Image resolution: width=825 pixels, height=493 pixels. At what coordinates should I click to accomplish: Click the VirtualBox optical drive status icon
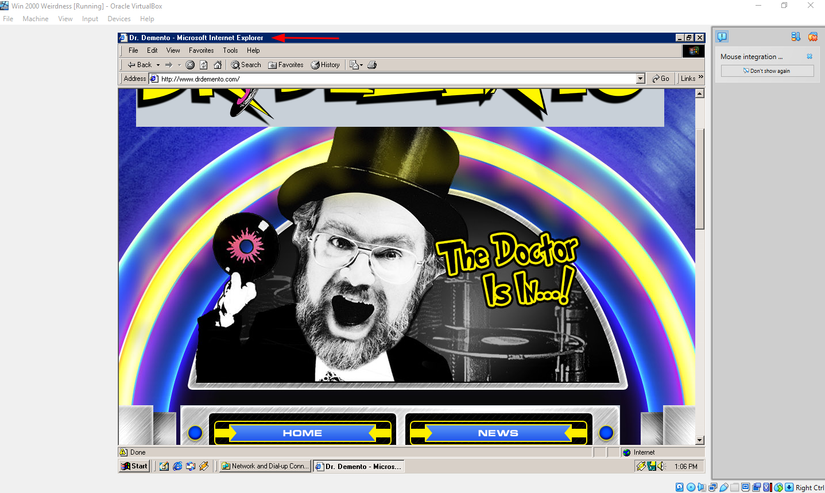click(691, 487)
